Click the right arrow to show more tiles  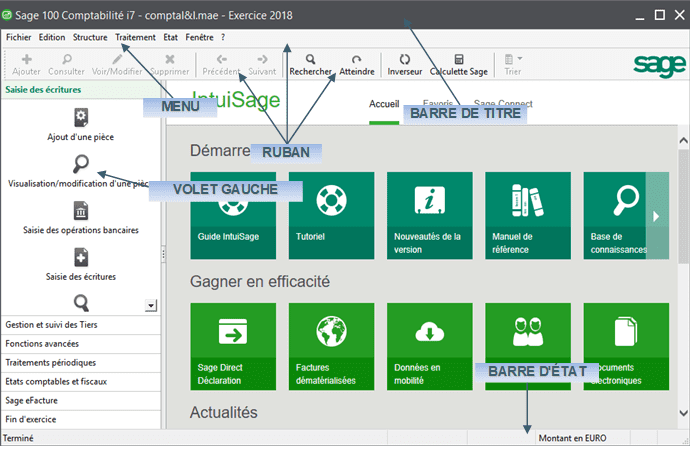[x=656, y=215]
